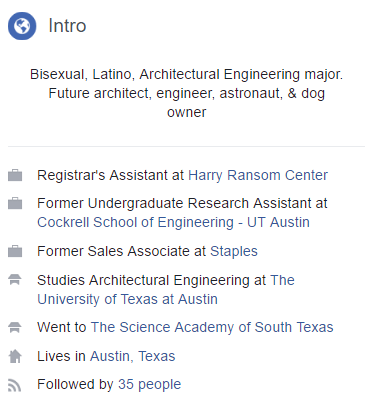375x409 pixels.
Task: Click the feed icon beside Followed by
Action: click(x=15, y=385)
